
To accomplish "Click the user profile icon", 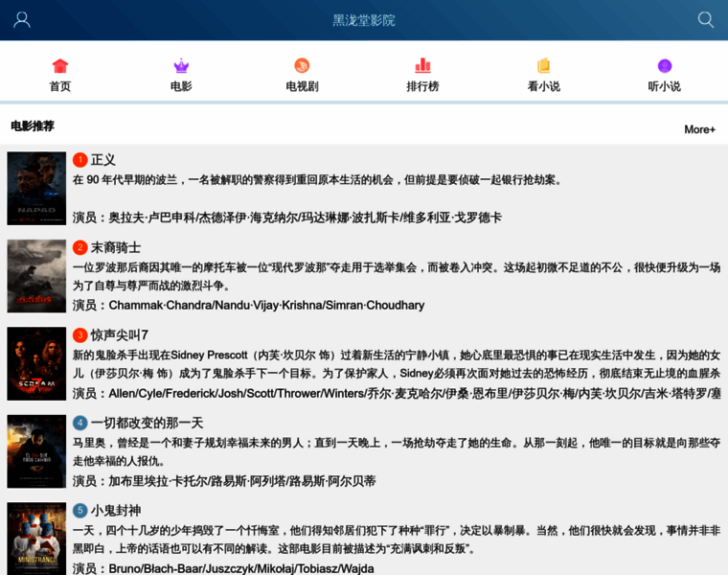I will tap(22, 20).
